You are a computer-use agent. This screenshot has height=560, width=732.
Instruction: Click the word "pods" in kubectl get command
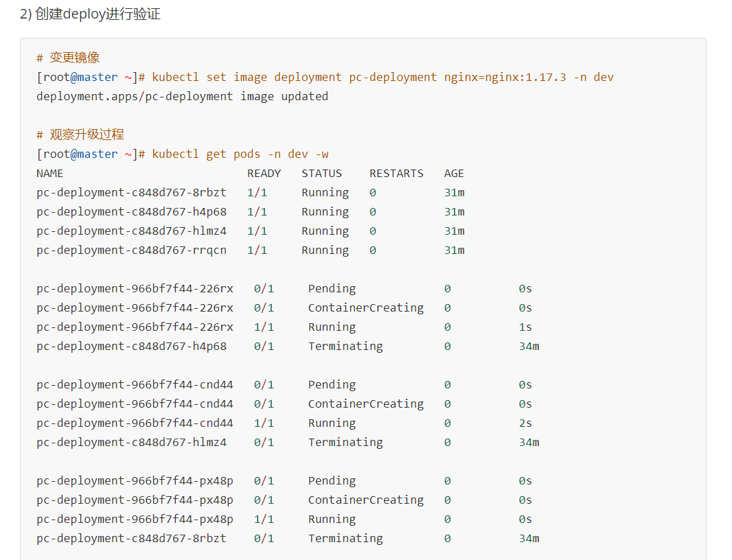pyautogui.click(x=247, y=154)
